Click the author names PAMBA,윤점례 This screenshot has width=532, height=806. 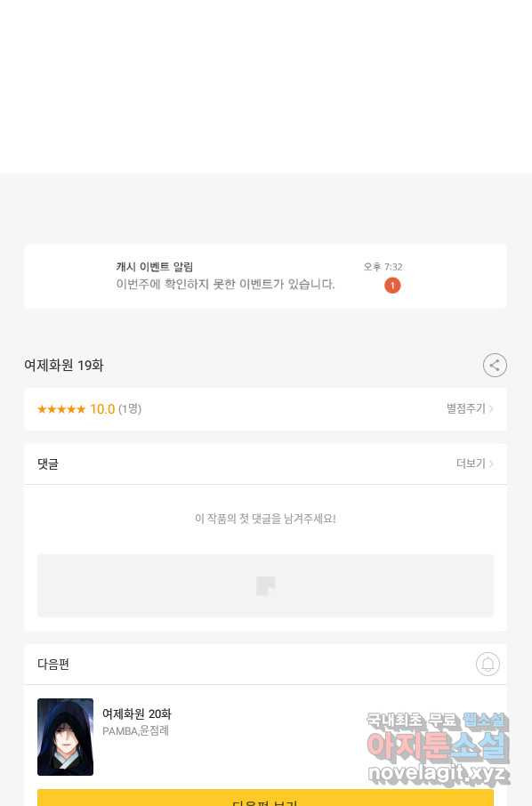136,731
